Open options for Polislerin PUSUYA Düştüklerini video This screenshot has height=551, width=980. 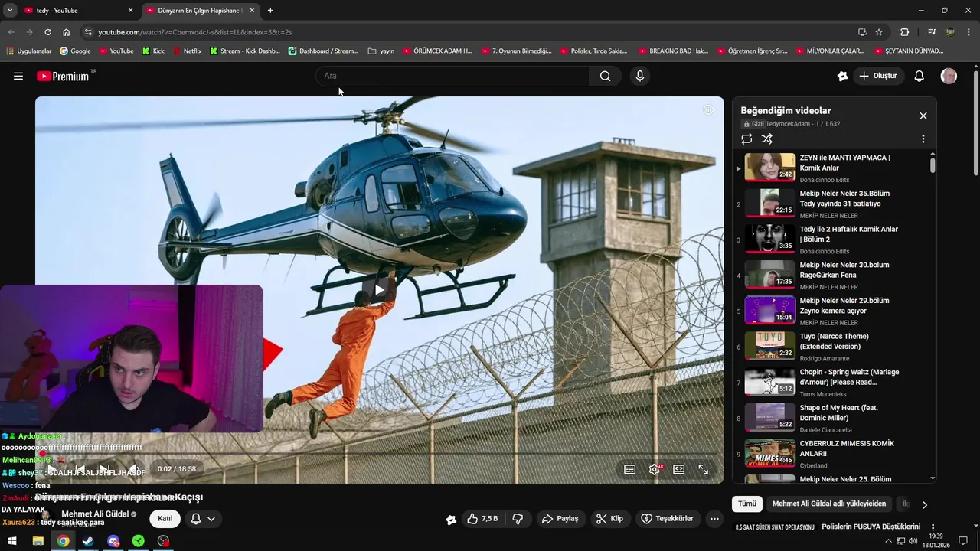pyautogui.click(x=933, y=527)
